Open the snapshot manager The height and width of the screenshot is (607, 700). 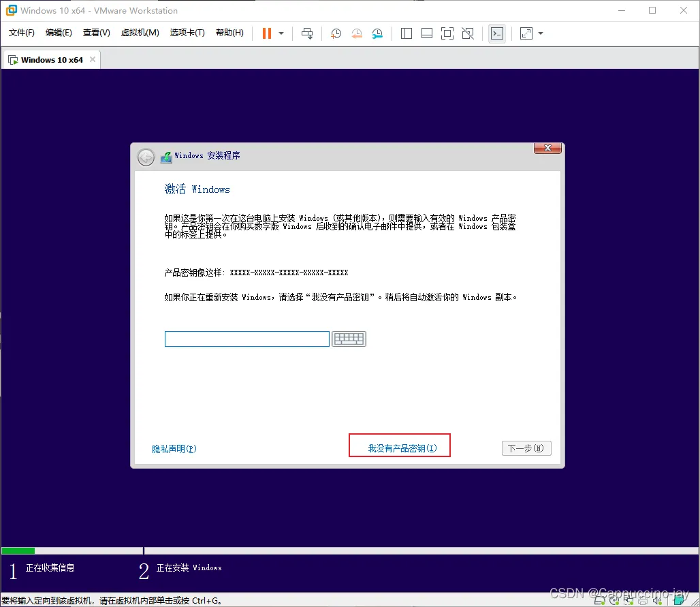(x=377, y=33)
